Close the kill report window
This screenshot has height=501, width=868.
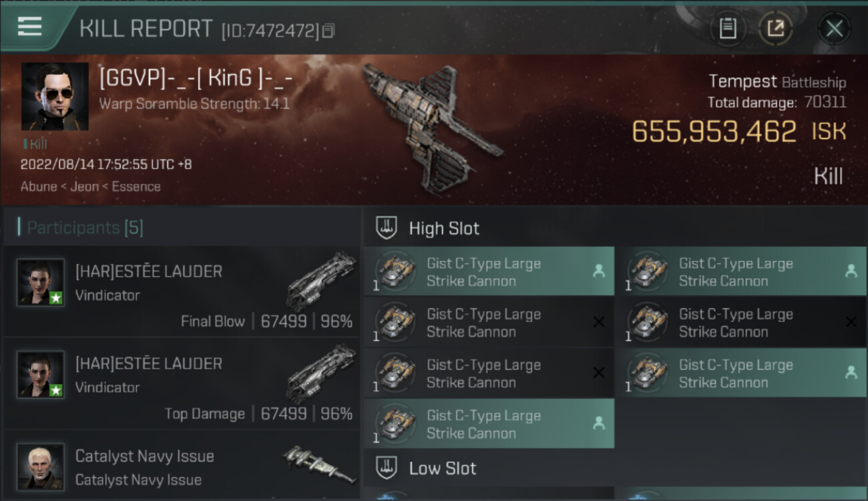(x=834, y=29)
